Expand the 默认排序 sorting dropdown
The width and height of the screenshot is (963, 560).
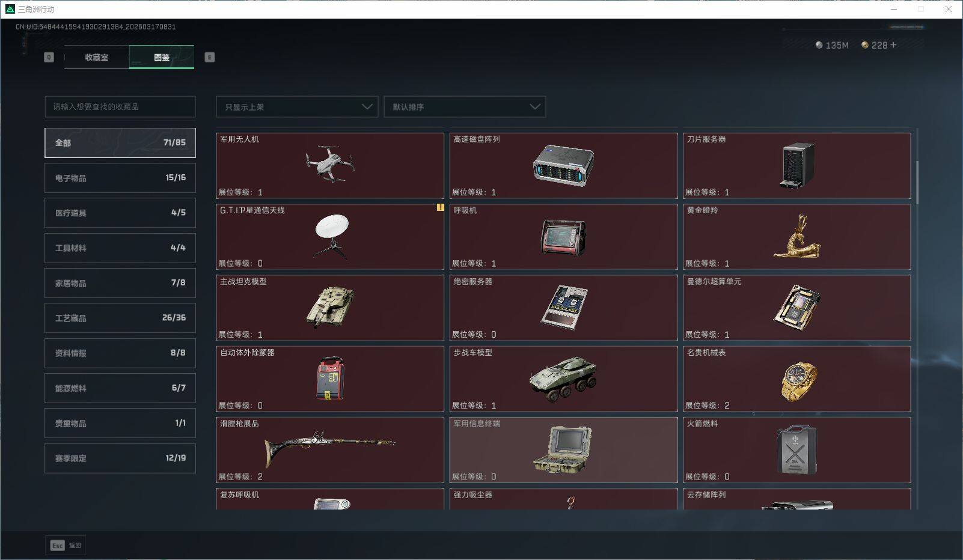[465, 106]
